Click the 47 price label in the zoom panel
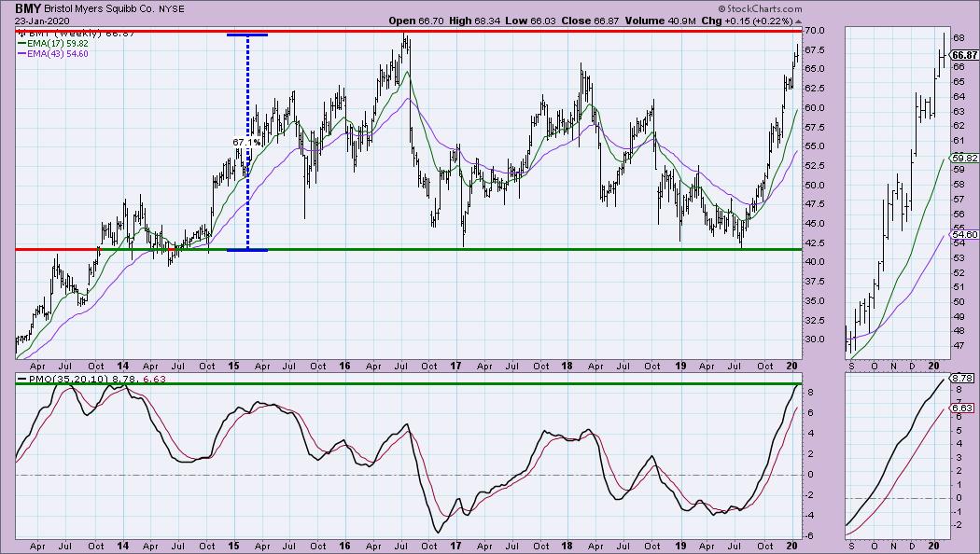The width and height of the screenshot is (980, 554). 958,346
